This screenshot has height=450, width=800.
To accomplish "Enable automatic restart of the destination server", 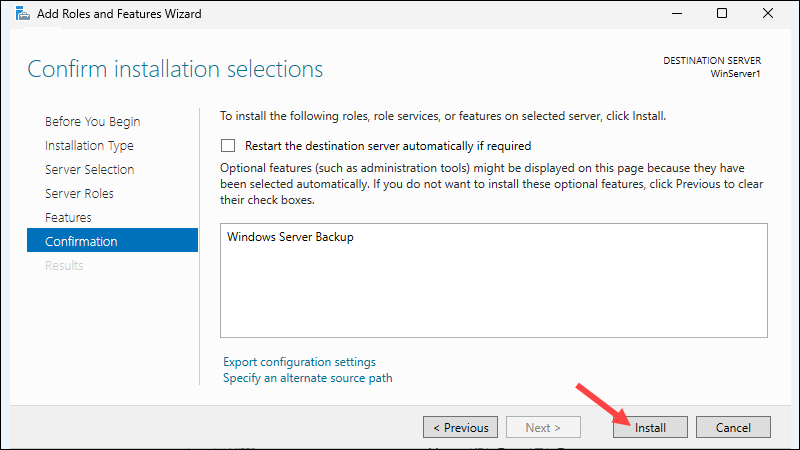I will [228, 146].
